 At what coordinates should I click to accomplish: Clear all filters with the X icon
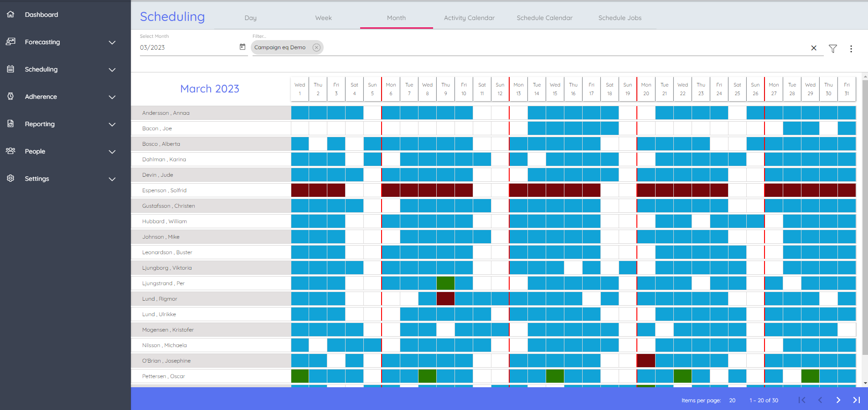pos(813,48)
